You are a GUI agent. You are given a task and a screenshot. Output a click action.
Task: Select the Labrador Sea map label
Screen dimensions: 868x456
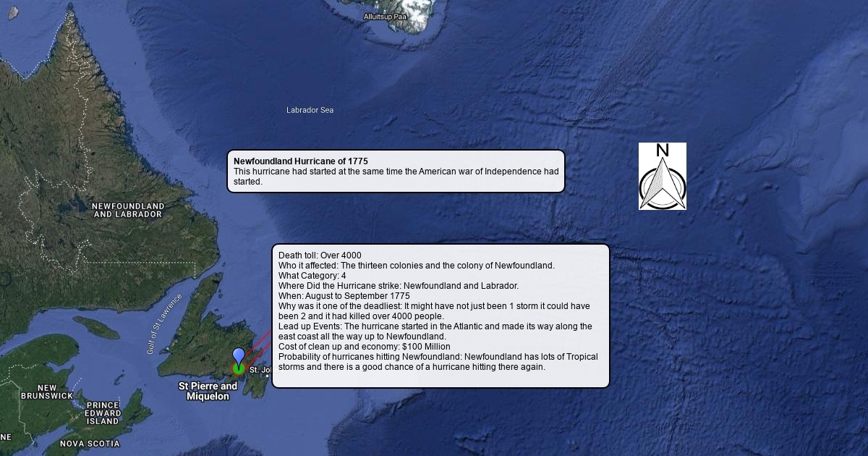(310, 110)
